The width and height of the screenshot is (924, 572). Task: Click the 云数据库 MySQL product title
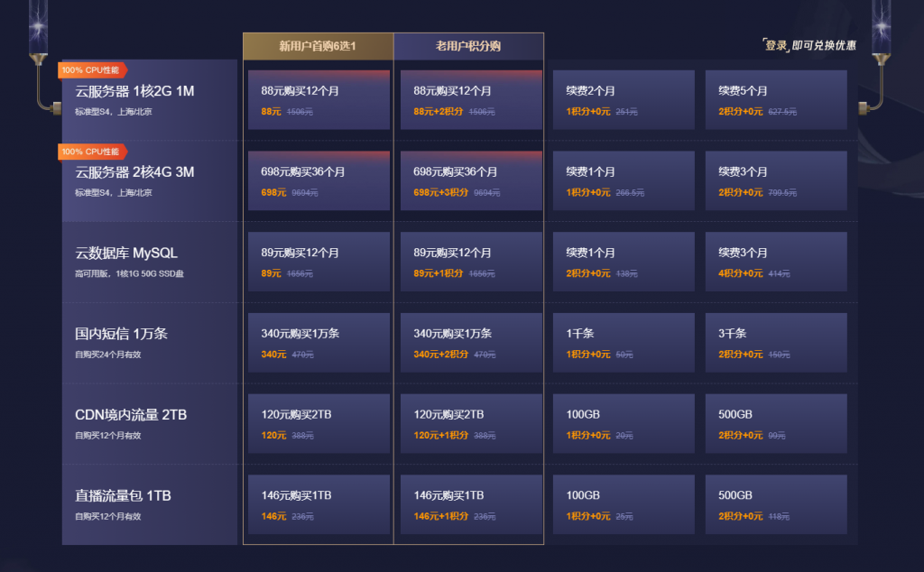[126, 253]
